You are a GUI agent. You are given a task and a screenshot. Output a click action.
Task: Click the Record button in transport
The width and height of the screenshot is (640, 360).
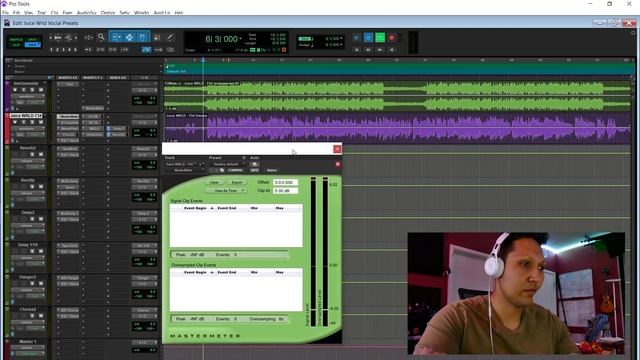click(x=392, y=38)
